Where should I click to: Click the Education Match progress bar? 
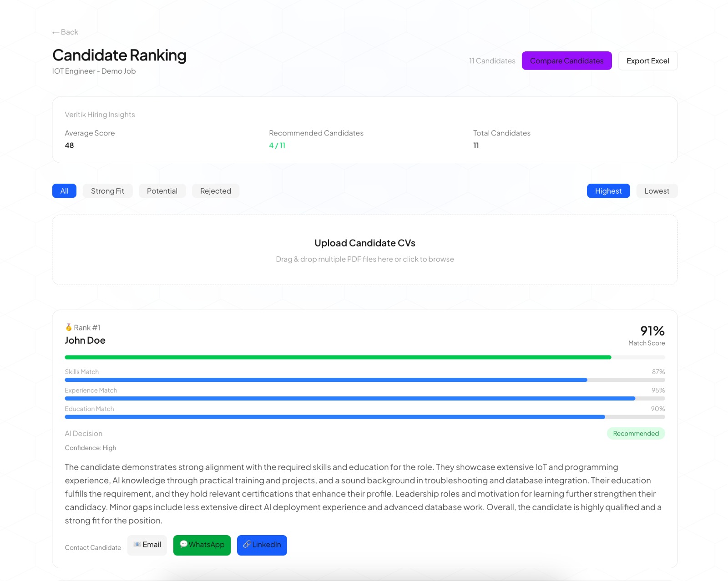point(335,417)
